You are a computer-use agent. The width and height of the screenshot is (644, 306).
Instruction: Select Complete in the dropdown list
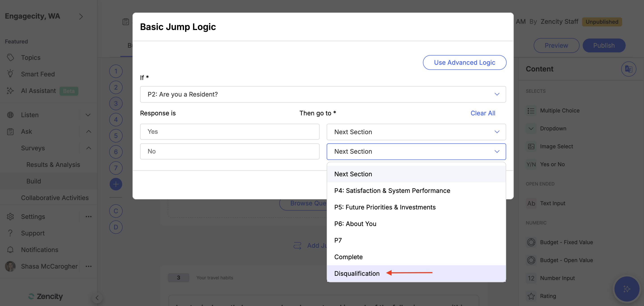(348, 257)
